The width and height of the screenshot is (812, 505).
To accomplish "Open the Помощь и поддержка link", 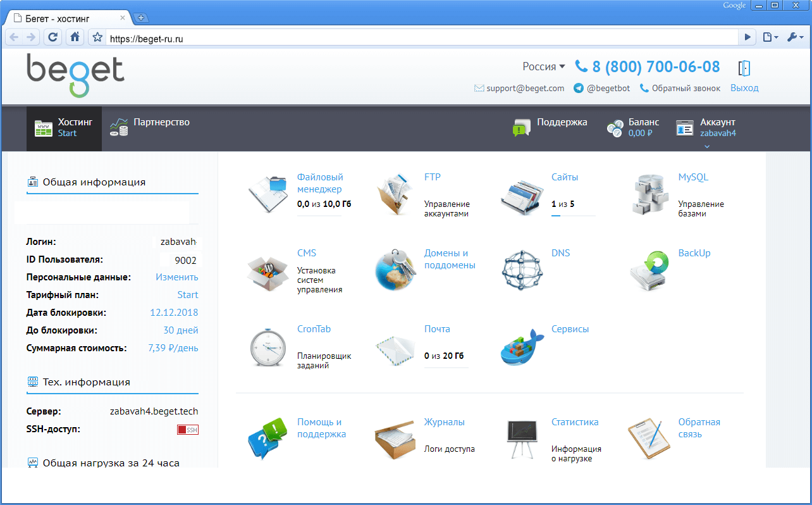I will (321, 428).
